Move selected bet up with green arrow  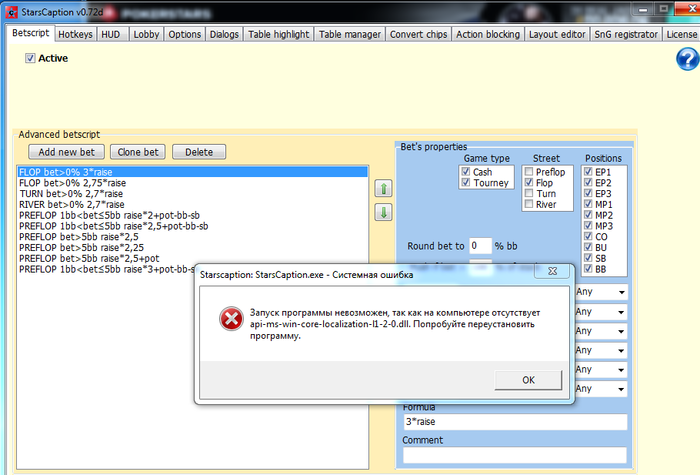[383, 188]
